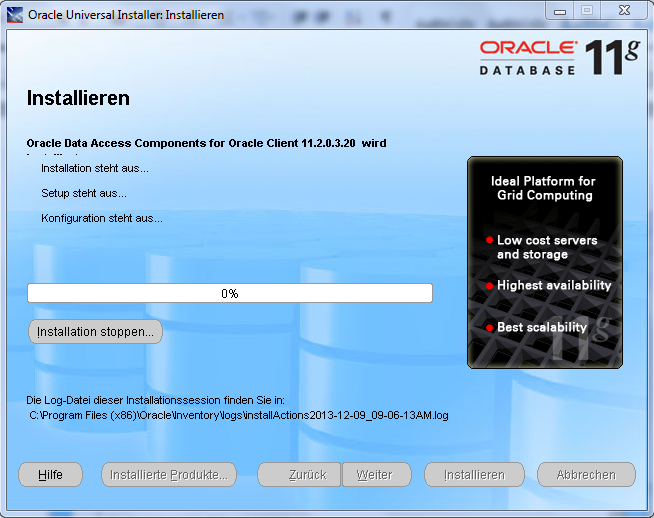Minimize the installer window
The image size is (654, 518).
(x=560, y=11)
